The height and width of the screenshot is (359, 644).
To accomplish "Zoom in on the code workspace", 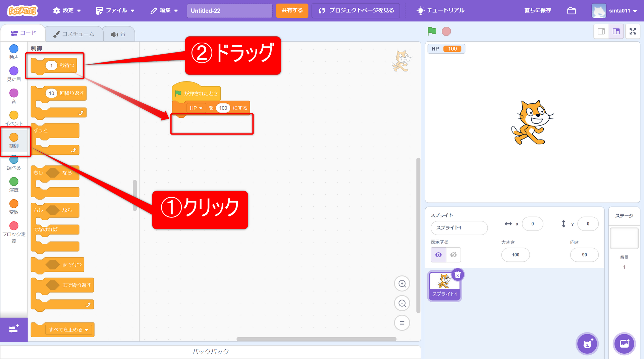I will (402, 284).
